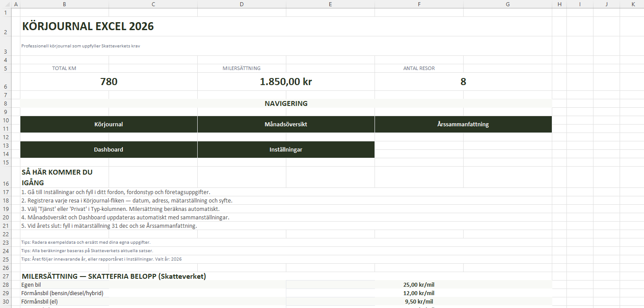Open the Dashboard navigation button
Image resolution: width=644 pixels, height=308 pixels.
109,149
